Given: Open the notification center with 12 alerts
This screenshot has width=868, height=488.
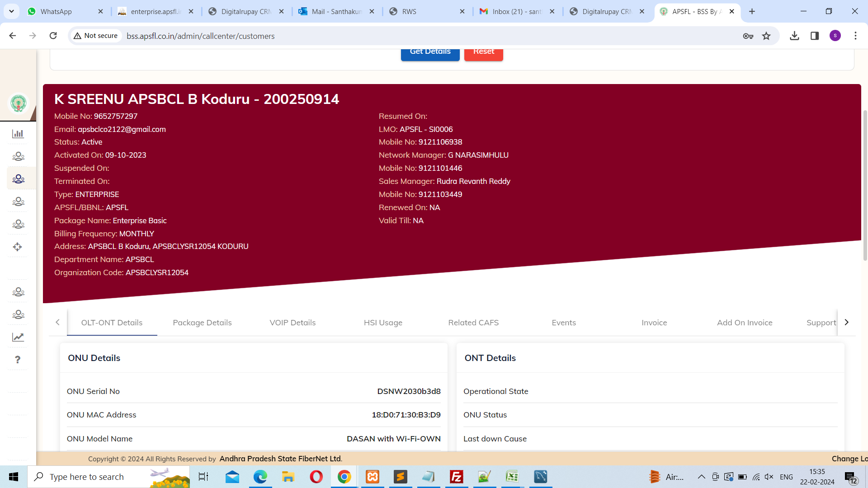Looking at the screenshot, I should click(850, 477).
